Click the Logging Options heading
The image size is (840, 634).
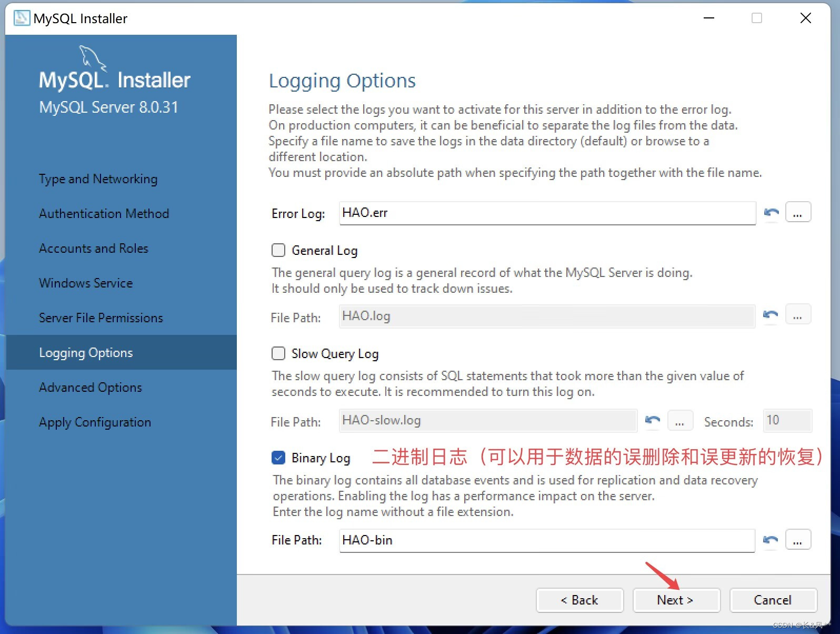[x=342, y=81]
